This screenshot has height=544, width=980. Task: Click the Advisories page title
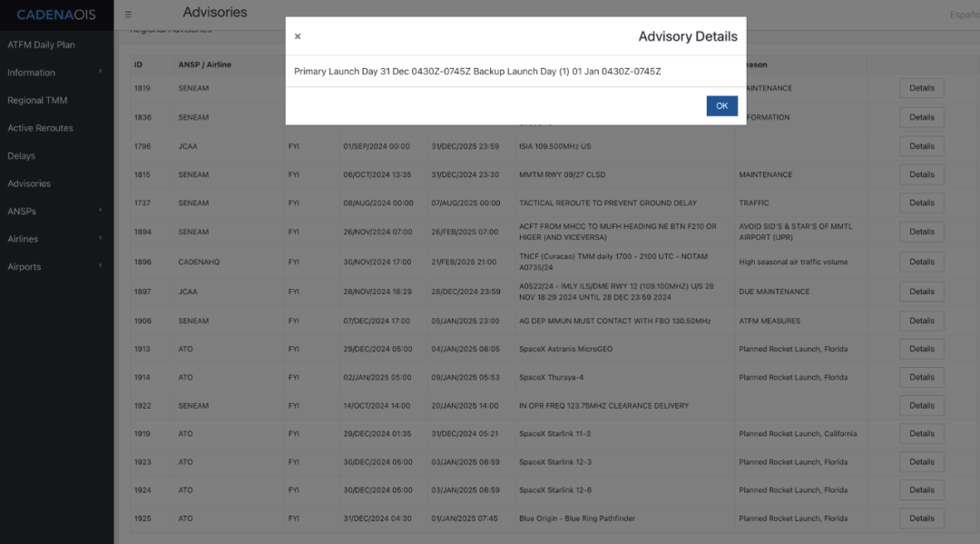215,12
